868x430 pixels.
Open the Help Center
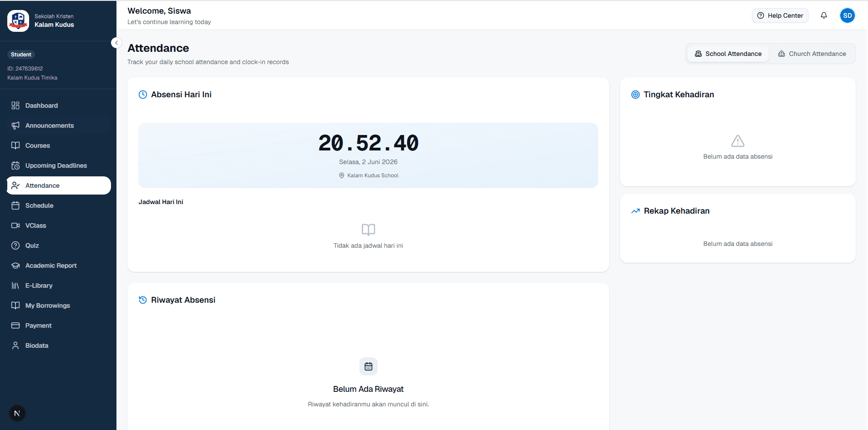(780, 15)
